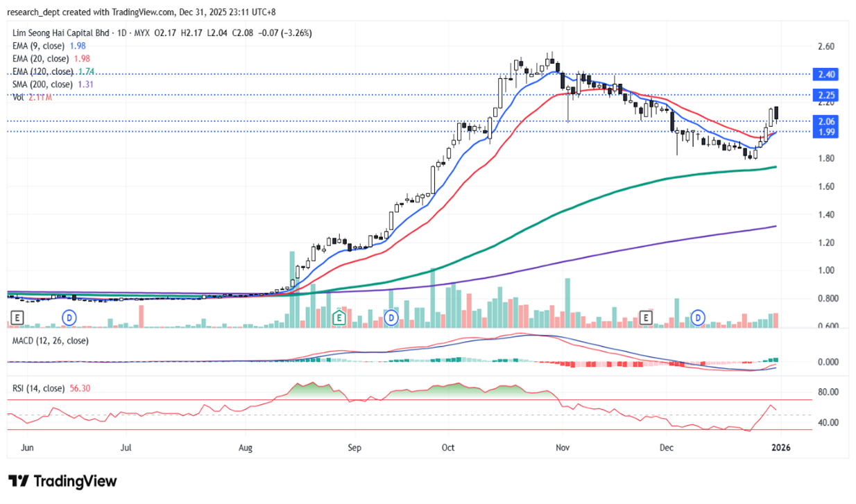The width and height of the screenshot is (856, 504).
Task: Click the 2.40 price level label
Action: tap(828, 74)
